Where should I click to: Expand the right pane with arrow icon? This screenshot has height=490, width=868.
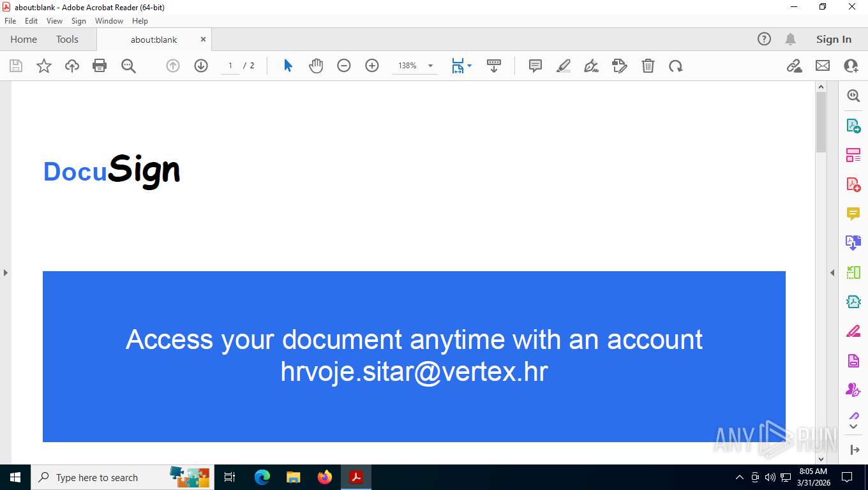click(x=855, y=450)
